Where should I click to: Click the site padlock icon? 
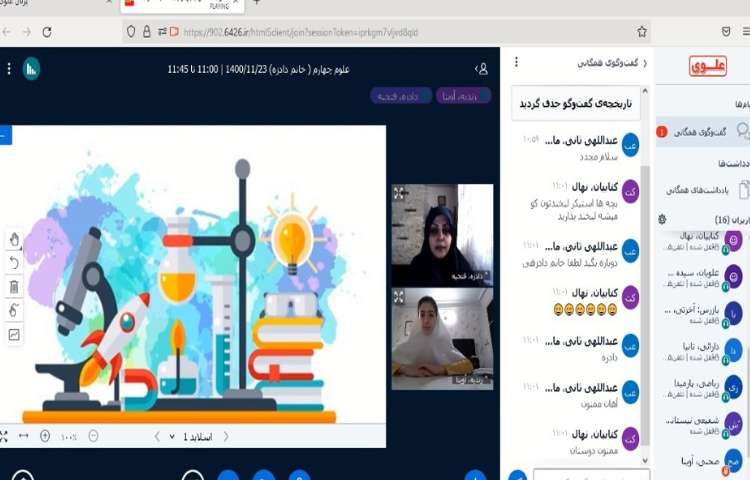147,32
